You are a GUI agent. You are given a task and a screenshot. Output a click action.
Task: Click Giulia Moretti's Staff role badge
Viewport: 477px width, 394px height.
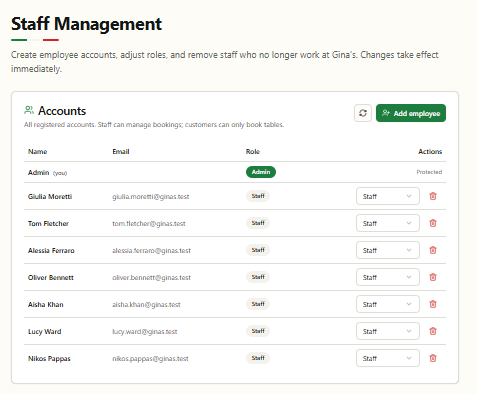click(258, 196)
